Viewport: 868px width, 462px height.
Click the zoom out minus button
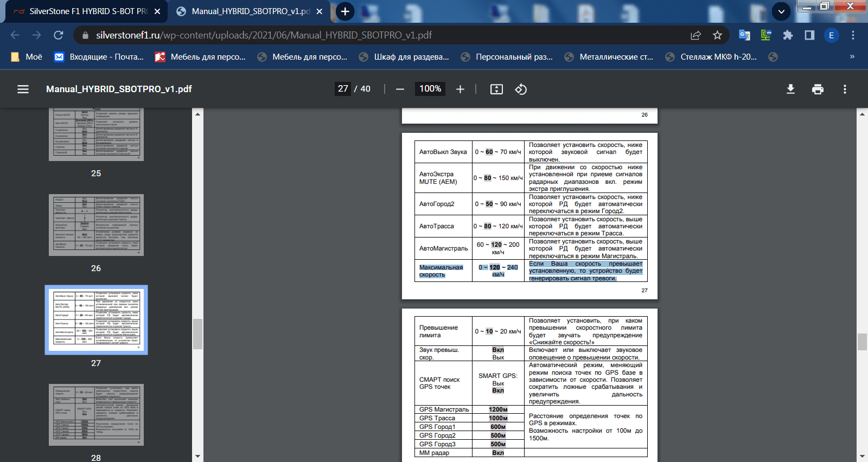(x=400, y=89)
